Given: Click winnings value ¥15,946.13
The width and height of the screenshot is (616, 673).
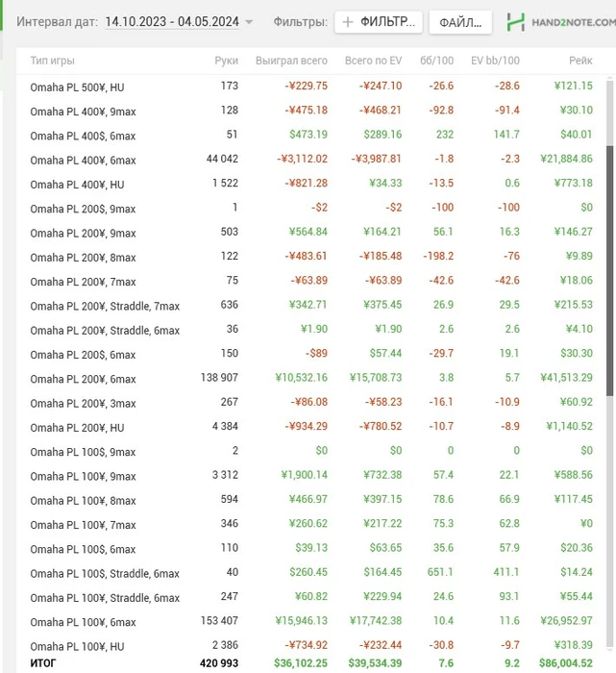Looking at the screenshot, I should click(x=301, y=621).
